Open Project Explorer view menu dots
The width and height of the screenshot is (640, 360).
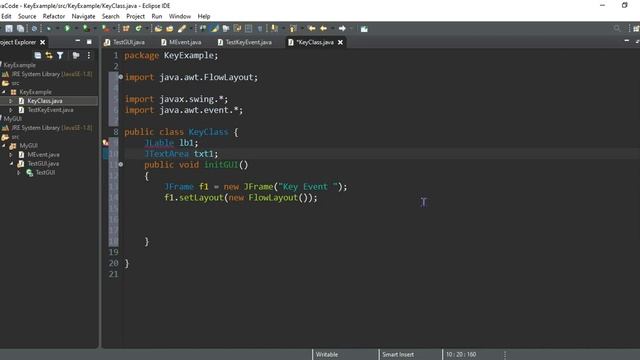pos(89,55)
